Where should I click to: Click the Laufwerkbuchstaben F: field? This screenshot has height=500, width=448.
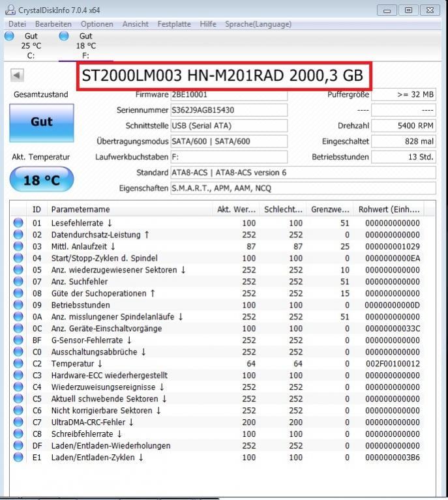click(229, 157)
